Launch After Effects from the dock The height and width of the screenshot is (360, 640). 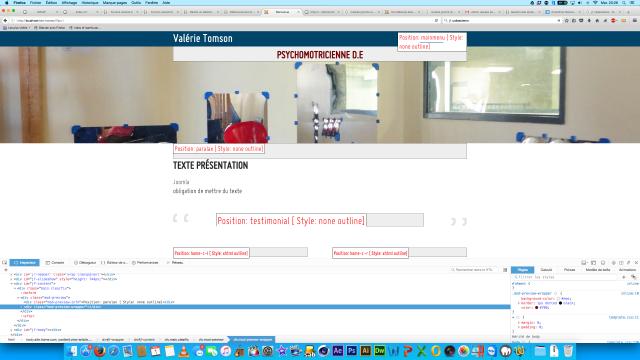click(x=338, y=351)
